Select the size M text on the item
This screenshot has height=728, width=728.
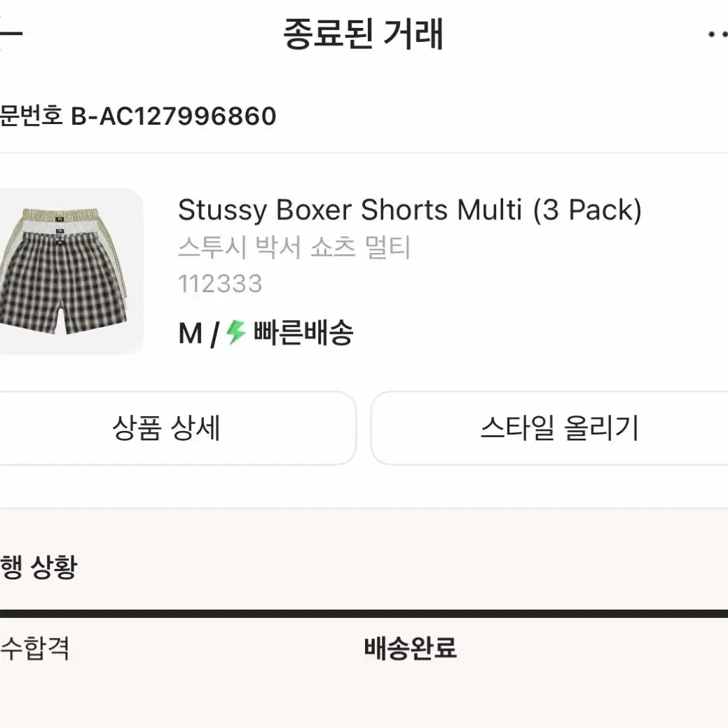tap(189, 334)
